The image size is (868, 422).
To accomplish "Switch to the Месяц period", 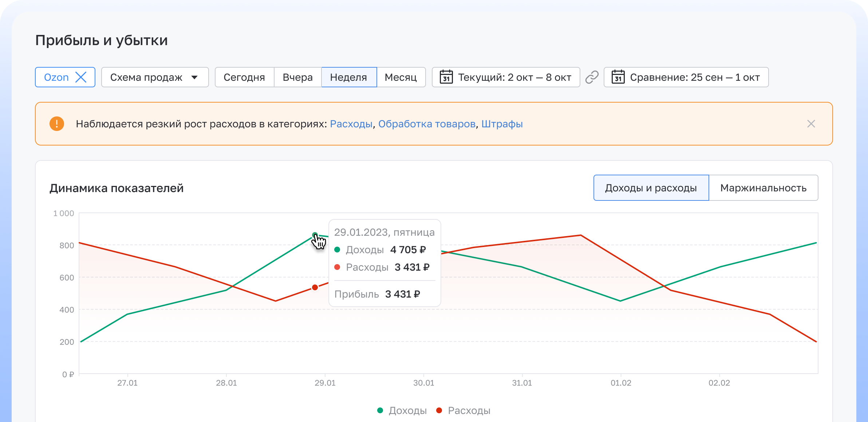I will pyautogui.click(x=401, y=77).
